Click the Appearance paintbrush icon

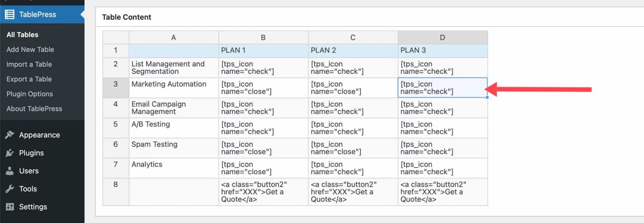pyautogui.click(x=10, y=135)
